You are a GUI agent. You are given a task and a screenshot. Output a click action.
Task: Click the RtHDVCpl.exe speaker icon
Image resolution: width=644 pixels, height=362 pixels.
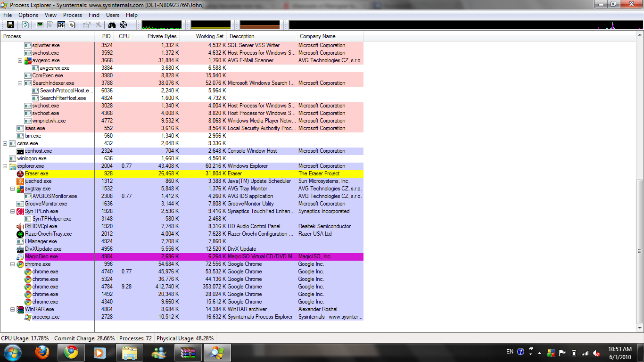20,226
